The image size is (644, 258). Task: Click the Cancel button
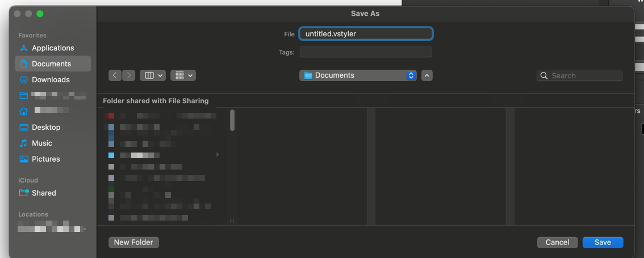557,242
